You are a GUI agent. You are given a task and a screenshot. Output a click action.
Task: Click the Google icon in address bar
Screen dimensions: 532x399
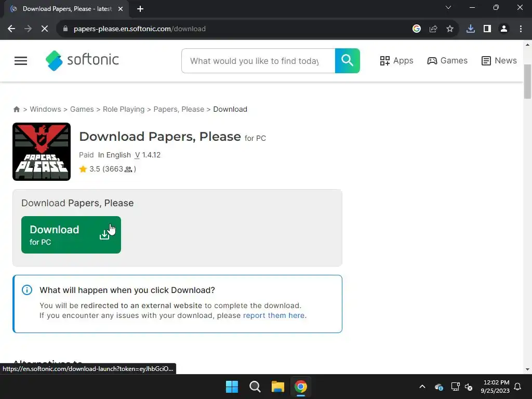(x=417, y=29)
